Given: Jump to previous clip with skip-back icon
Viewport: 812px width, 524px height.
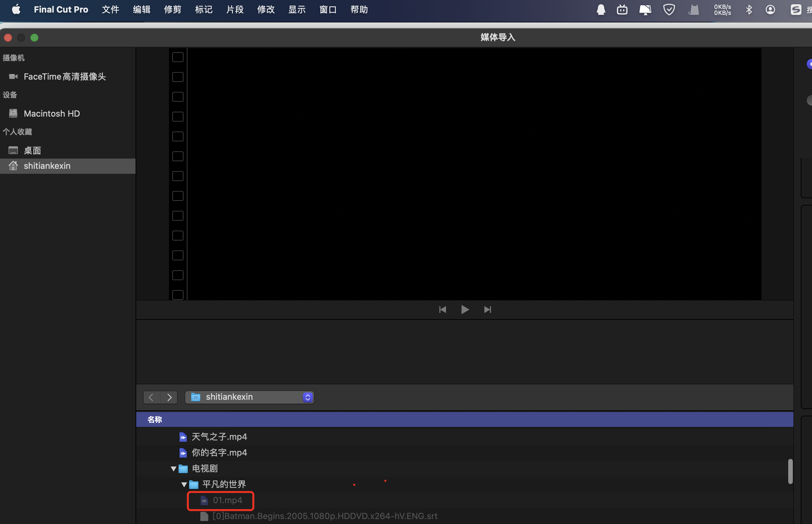Looking at the screenshot, I should click(x=442, y=310).
